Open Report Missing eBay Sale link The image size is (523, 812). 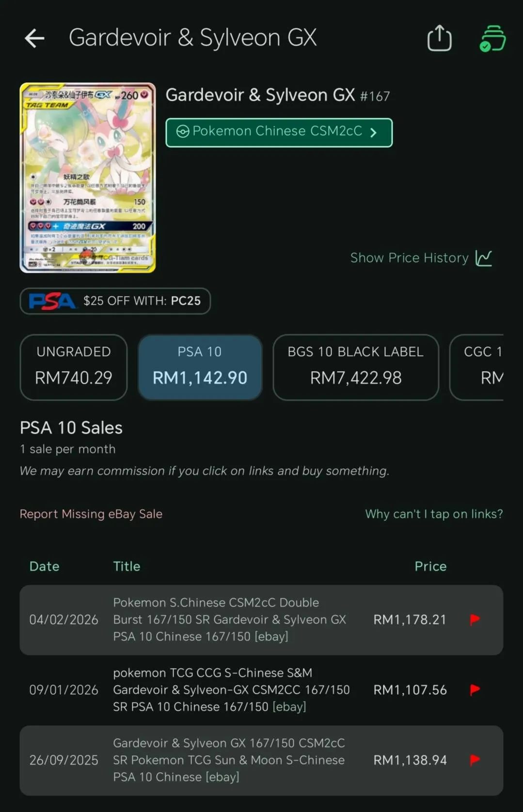91,514
